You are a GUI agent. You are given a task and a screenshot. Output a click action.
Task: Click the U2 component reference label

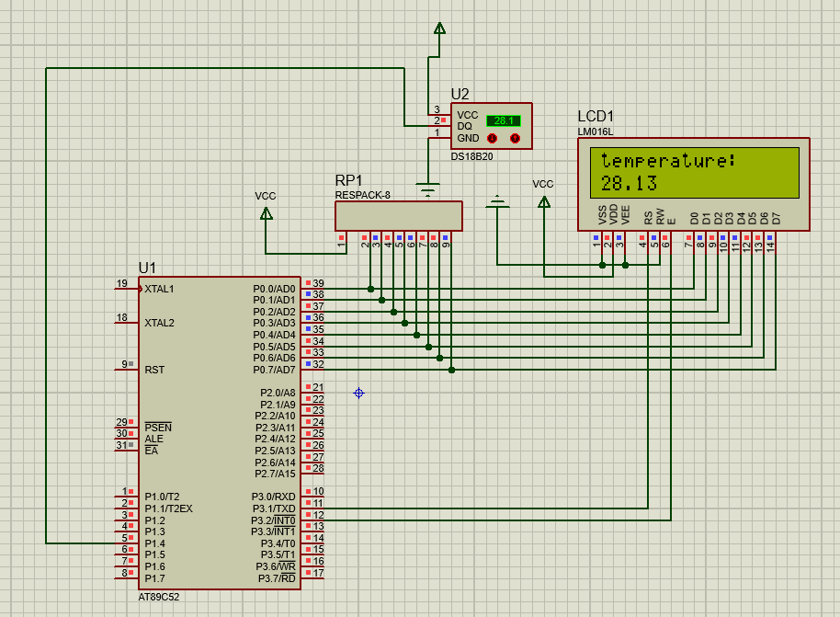460,95
